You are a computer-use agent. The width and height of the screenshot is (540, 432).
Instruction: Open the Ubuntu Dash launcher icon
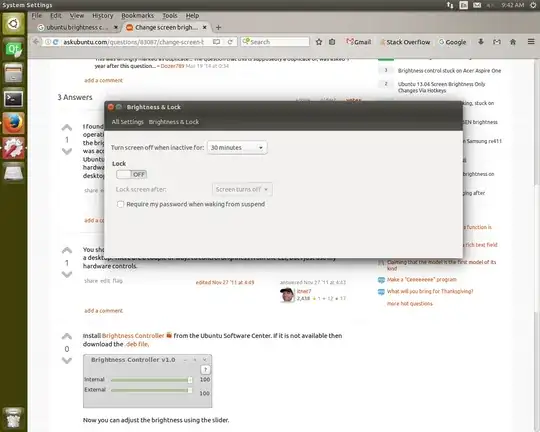coord(13,24)
